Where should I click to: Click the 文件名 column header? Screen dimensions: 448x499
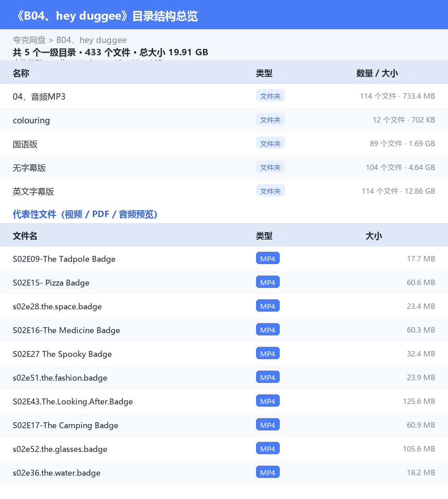(25, 236)
